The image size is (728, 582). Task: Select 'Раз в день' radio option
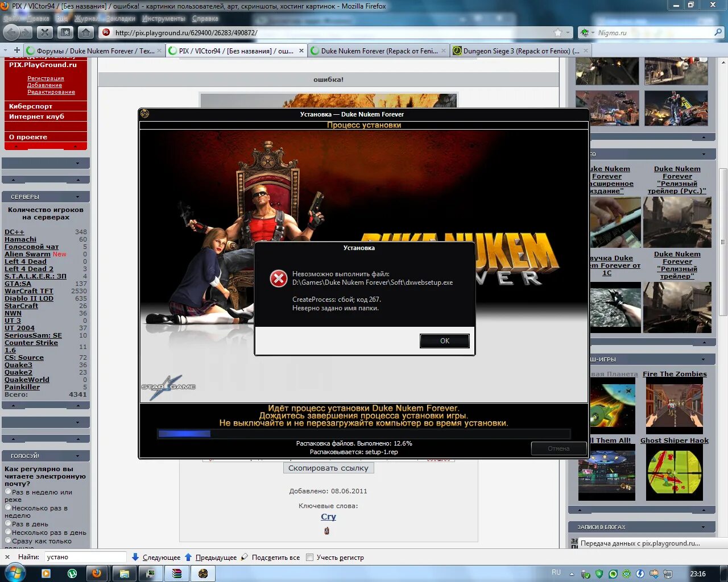pyautogui.click(x=8, y=523)
